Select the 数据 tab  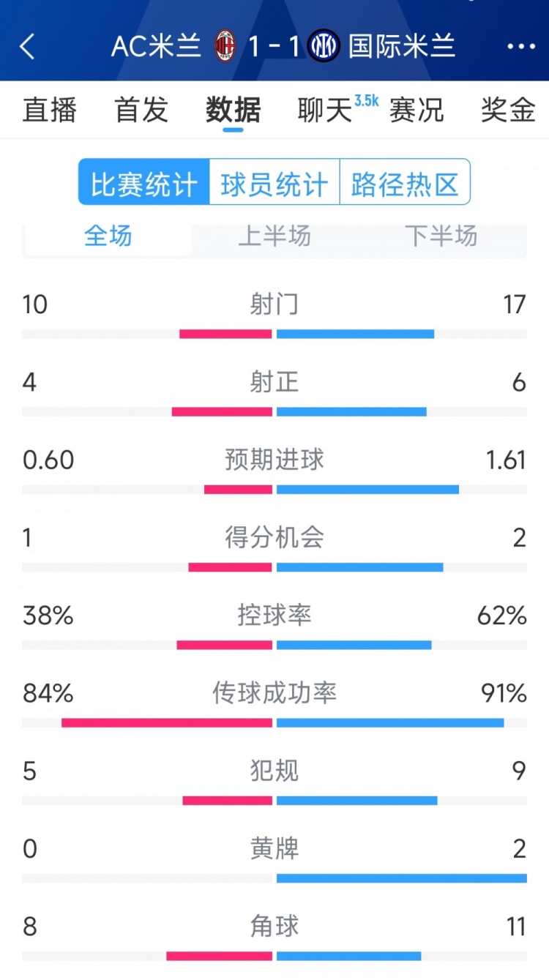pyautogui.click(x=233, y=110)
